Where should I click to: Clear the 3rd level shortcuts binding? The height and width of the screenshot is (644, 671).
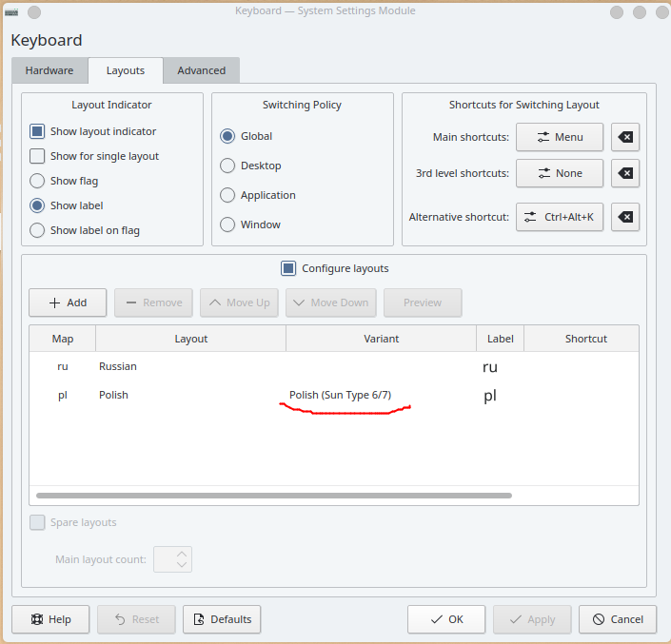click(x=625, y=173)
